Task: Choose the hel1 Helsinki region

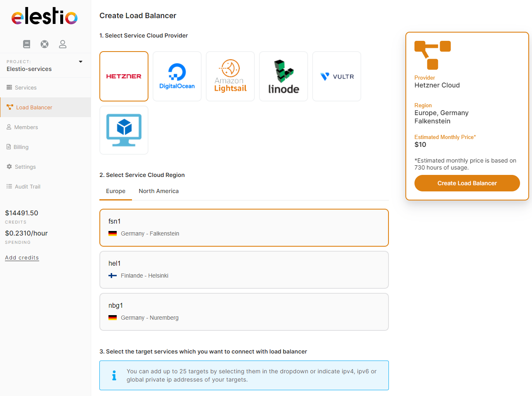Action: coord(244,270)
